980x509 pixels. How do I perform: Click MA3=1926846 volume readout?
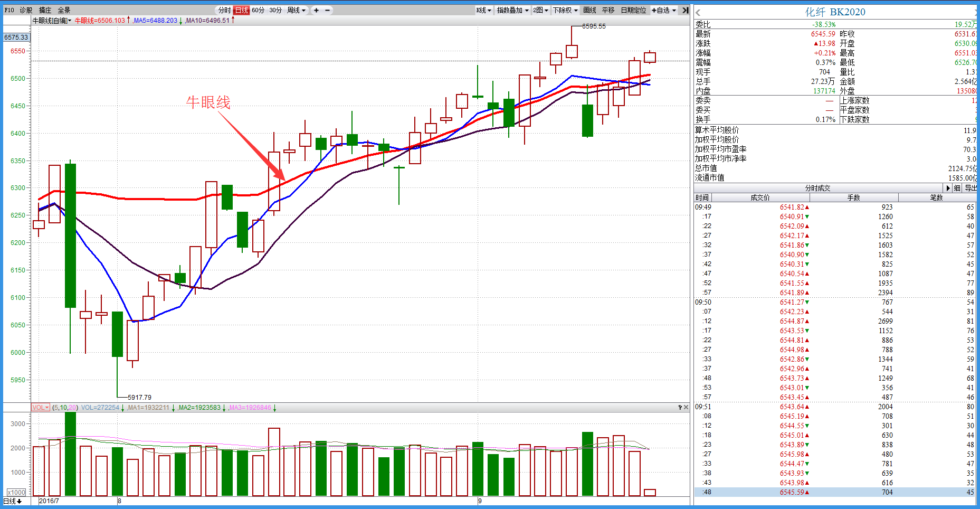[250, 408]
